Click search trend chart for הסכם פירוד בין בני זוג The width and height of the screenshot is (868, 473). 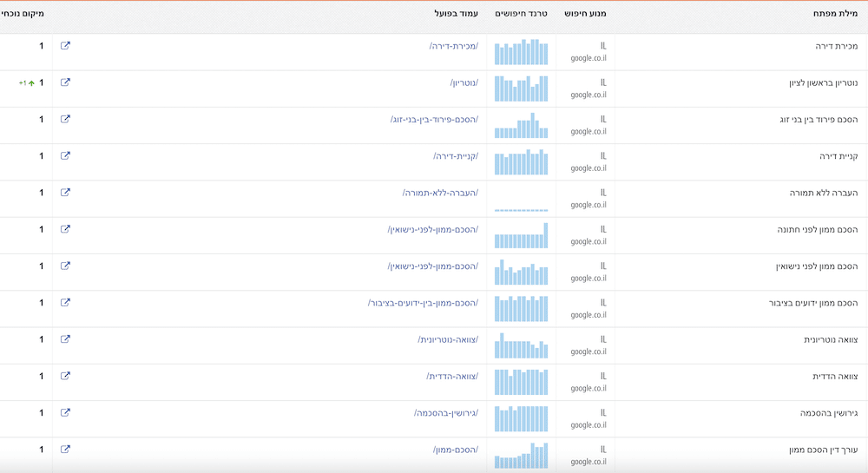tap(521, 126)
